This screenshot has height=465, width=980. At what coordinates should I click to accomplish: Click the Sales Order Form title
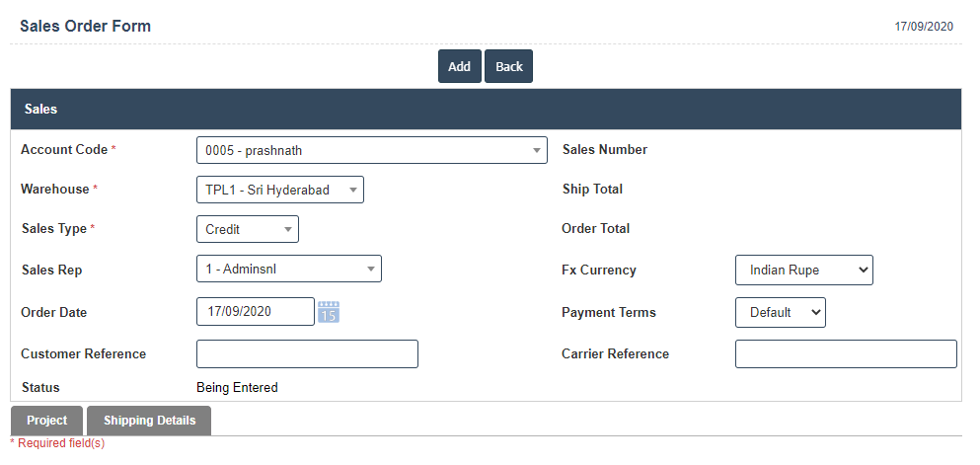(85, 27)
